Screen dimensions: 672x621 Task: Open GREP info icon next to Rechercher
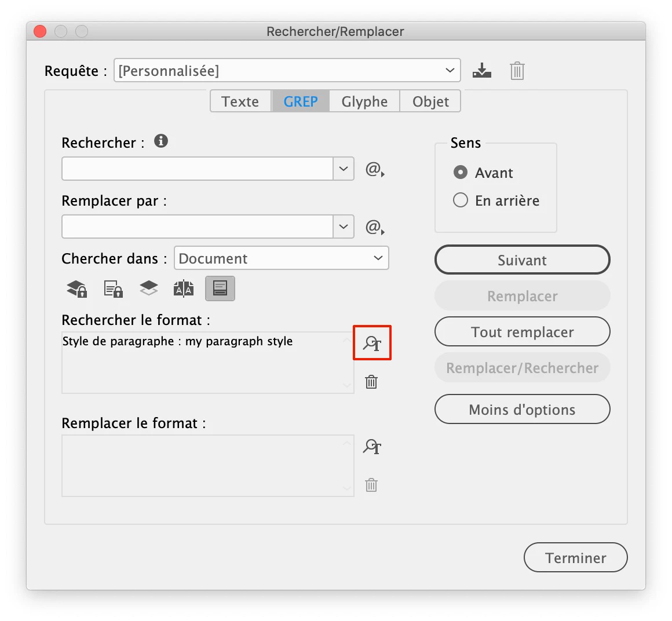(161, 141)
